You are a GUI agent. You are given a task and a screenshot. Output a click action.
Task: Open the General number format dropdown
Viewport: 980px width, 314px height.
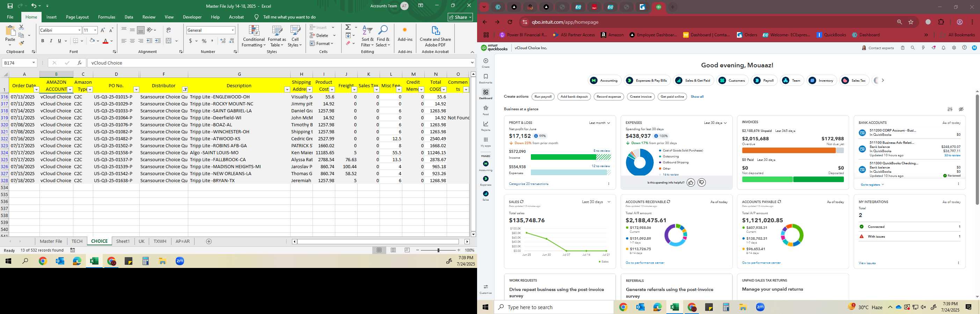tap(233, 30)
